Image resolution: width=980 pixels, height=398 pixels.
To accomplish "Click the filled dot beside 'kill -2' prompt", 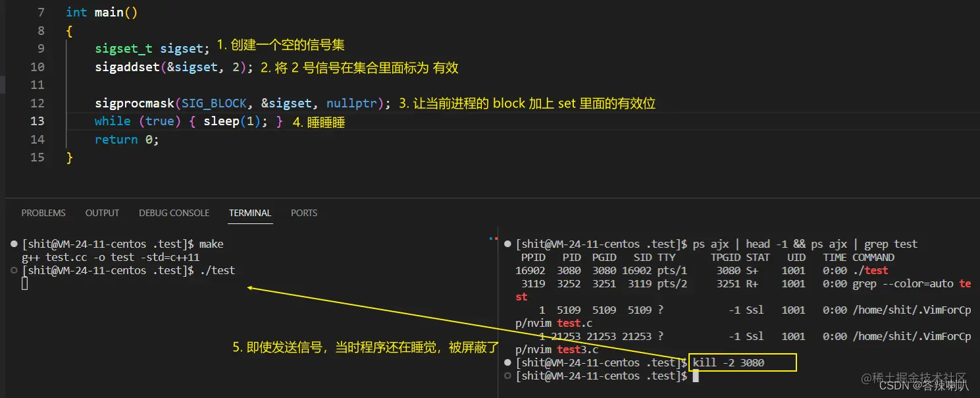I will click(x=507, y=362).
